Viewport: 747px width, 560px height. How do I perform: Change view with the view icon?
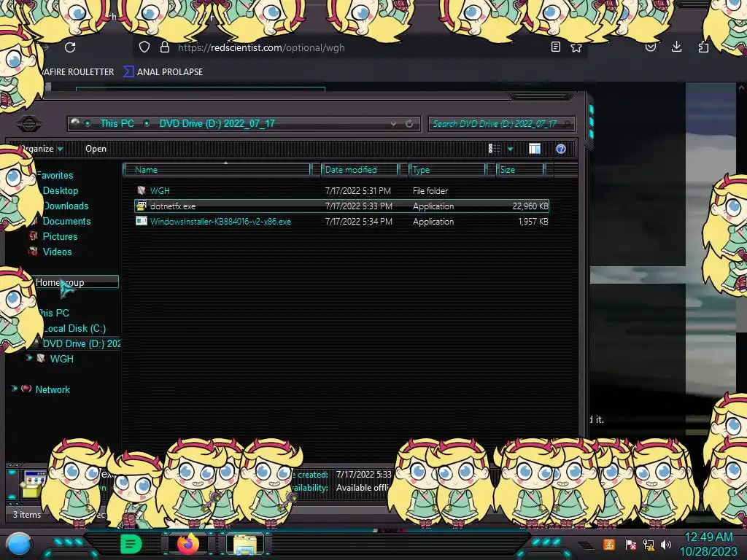(x=494, y=149)
